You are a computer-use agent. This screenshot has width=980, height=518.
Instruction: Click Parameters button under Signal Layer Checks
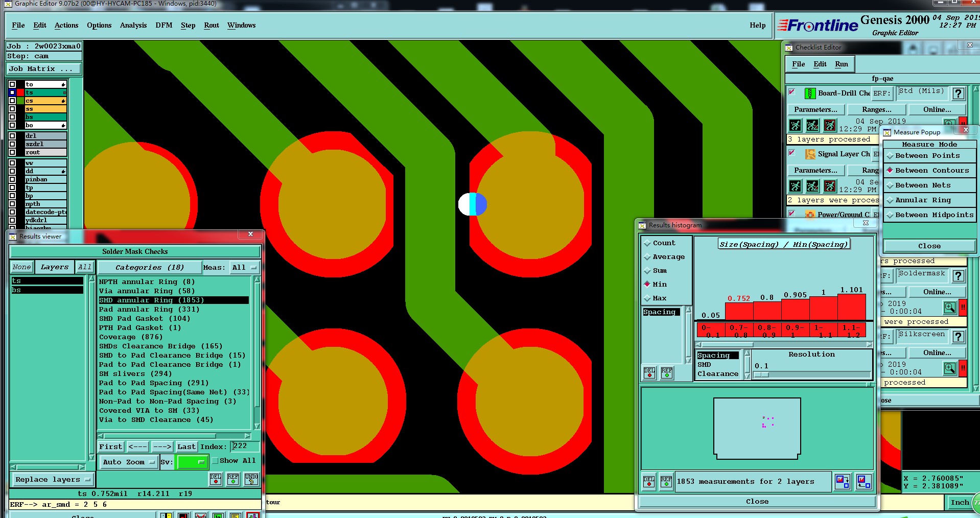pos(815,170)
